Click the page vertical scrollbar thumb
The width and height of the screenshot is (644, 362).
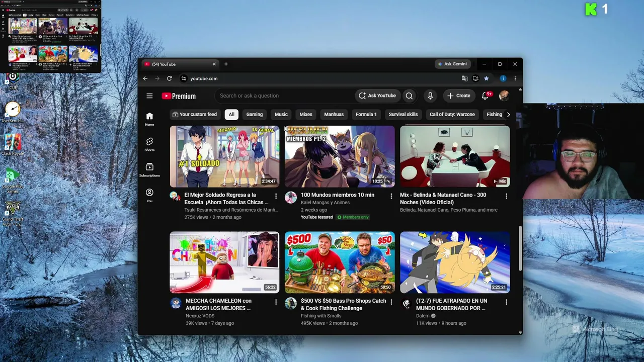520,248
